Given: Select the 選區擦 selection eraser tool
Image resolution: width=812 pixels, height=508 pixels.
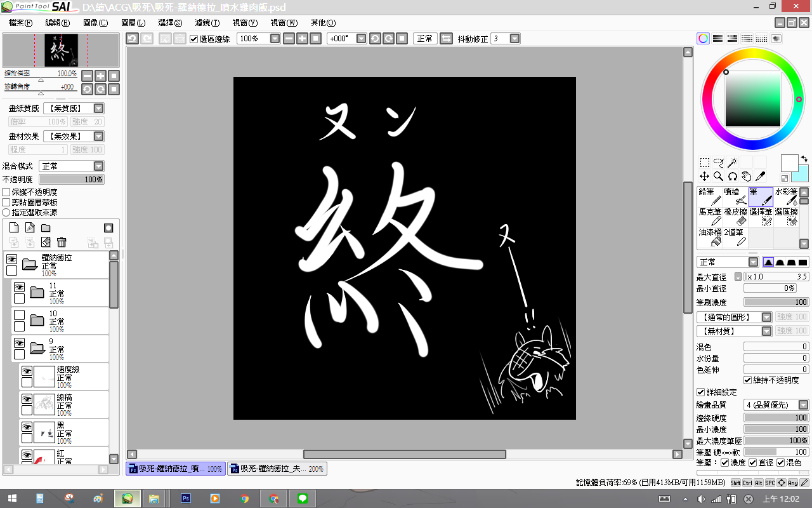Looking at the screenshot, I should tap(786, 217).
